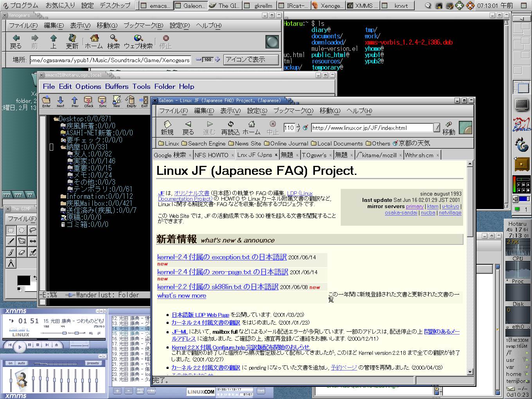
Task: Toggle XMMS equalizer on button
Action: coord(11,363)
